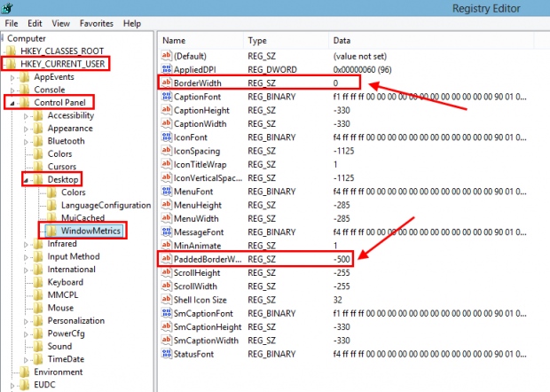The height and width of the screenshot is (392, 550).
Task: Click the WindowMetrics folder icon
Action: tap(52, 231)
